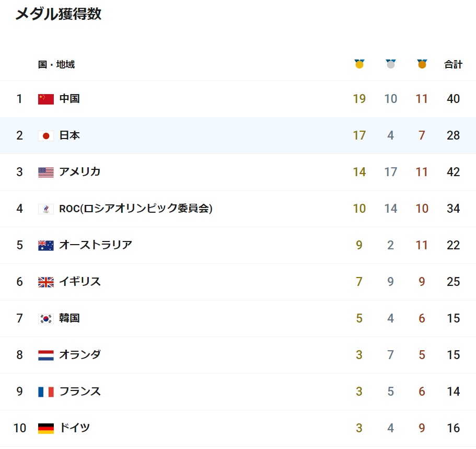The width and height of the screenshot is (476, 449).
Task: Click the Australia flag icon
Action: (46, 246)
